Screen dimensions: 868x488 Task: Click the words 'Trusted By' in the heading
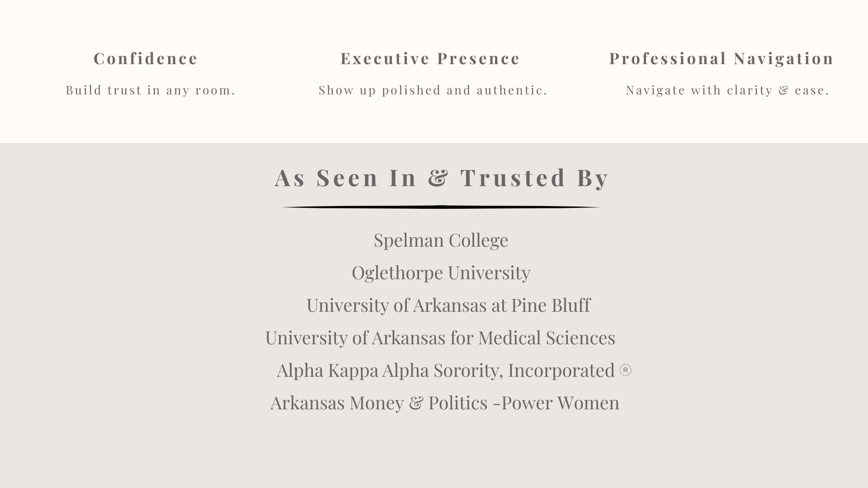click(x=535, y=177)
